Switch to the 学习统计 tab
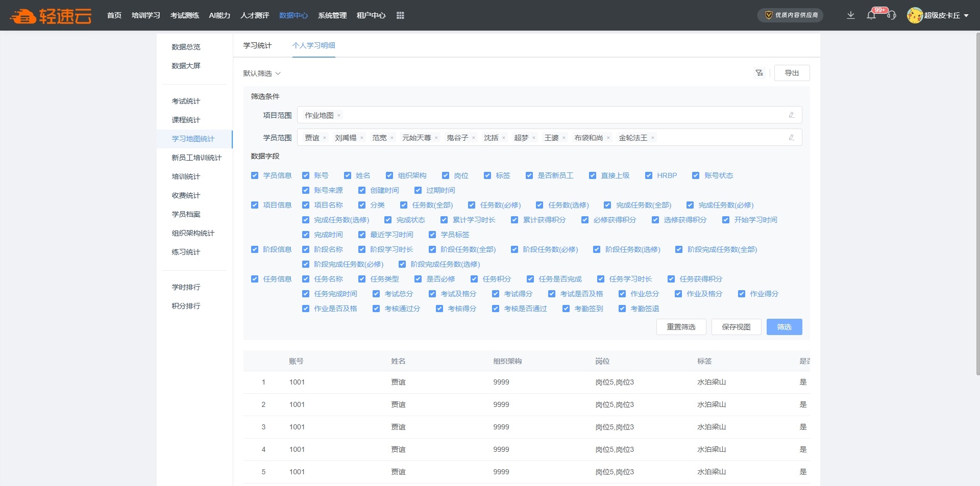 [257, 45]
